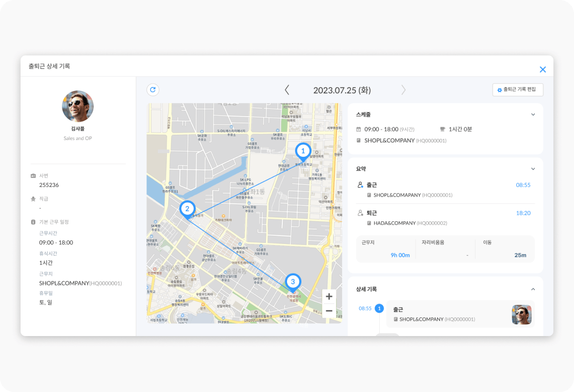Image resolution: width=574 pixels, height=392 pixels.
Task: Click the coffee cup break-time icon
Action: (x=442, y=129)
